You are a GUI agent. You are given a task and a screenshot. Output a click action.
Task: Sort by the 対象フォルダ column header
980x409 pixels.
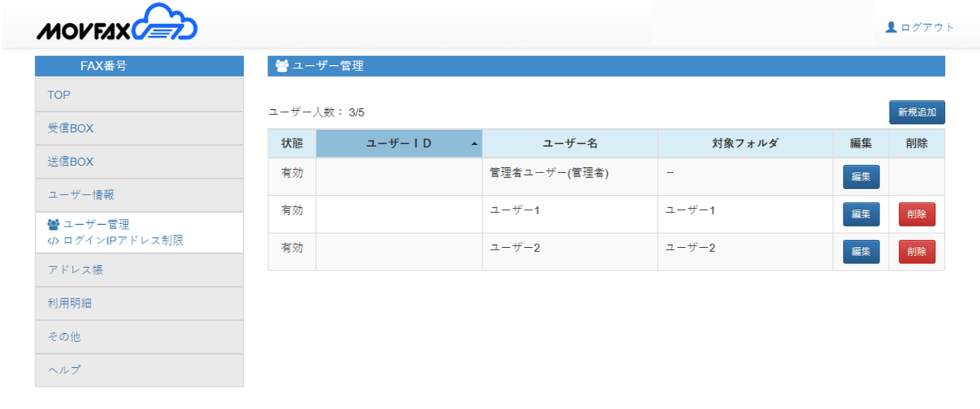click(745, 144)
